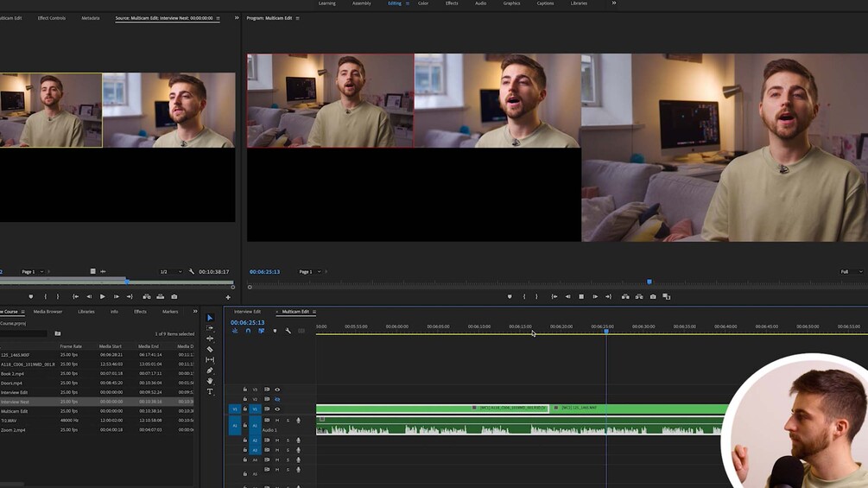Click timeline playhead marker on ruler
Image resolution: width=868 pixels, height=488 pixels.
[606, 331]
